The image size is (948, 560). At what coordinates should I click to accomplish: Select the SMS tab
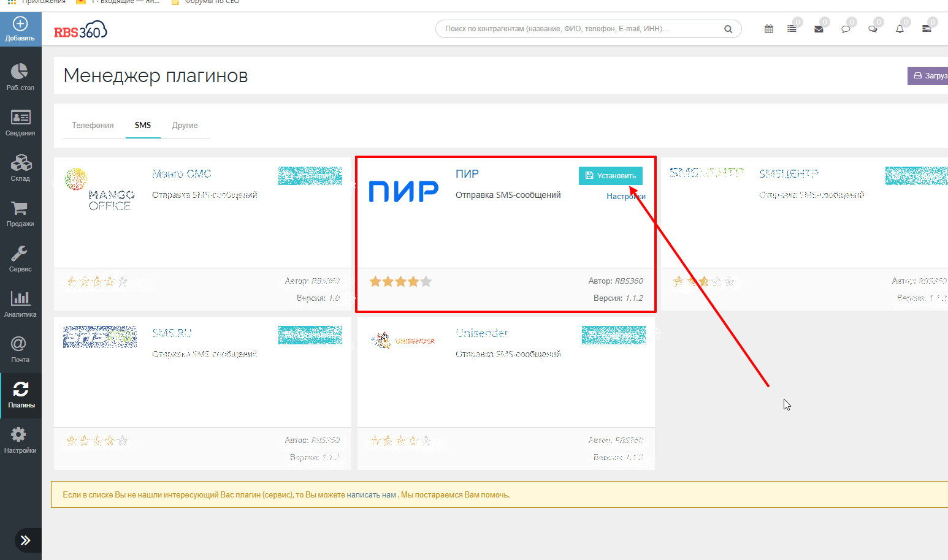point(143,125)
